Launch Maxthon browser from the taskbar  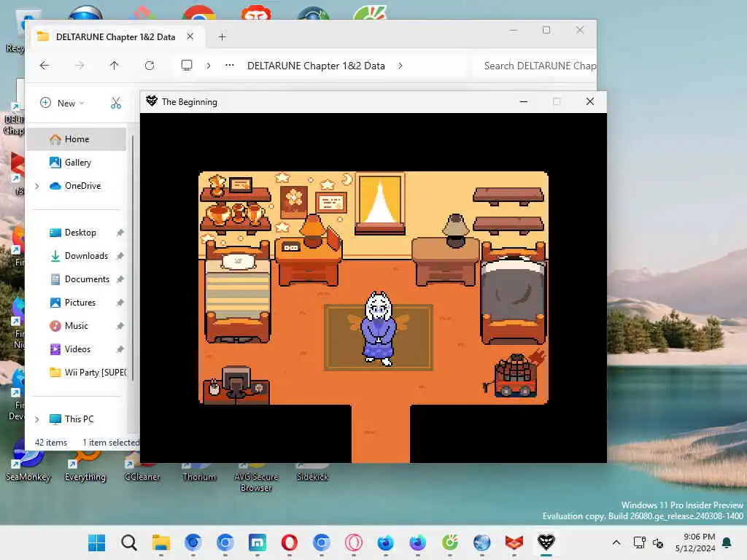point(258,542)
